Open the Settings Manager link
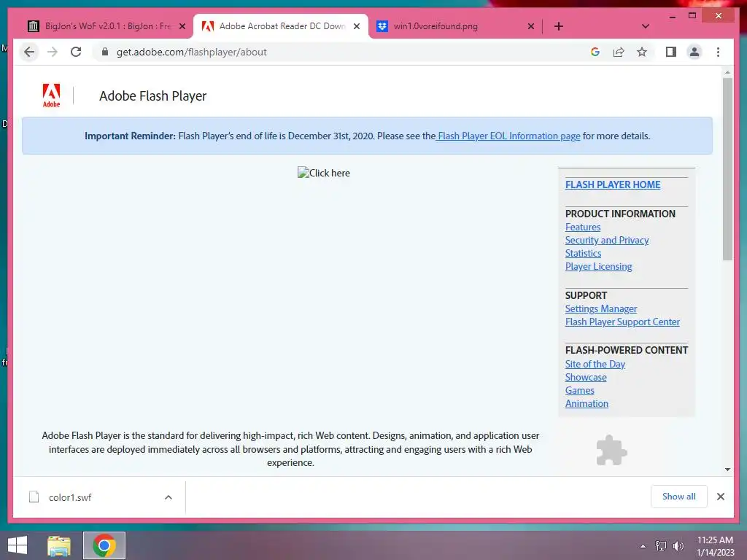Screen dimensions: 747x560 601,309
